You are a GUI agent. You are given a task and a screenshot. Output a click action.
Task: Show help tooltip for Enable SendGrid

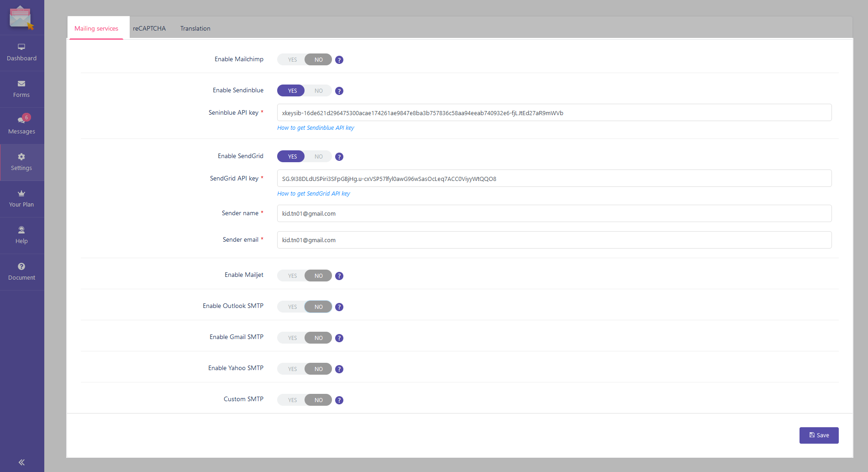point(339,157)
